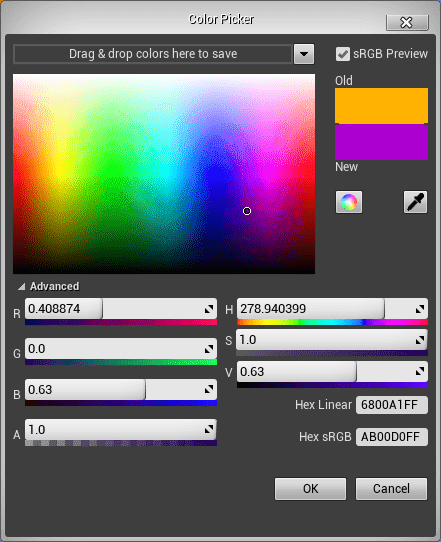This screenshot has width=441, height=542.
Task: Select the orange Old color swatch
Action: click(381, 105)
